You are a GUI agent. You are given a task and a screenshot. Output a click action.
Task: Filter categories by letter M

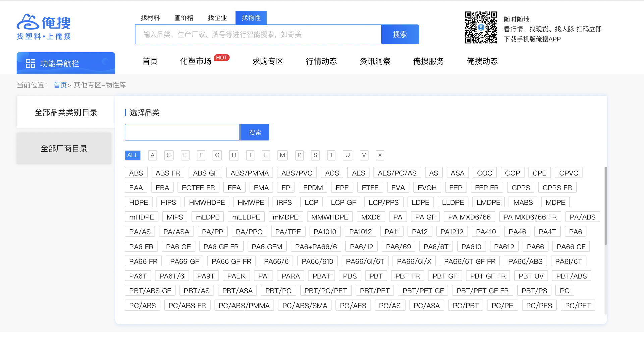click(282, 155)
